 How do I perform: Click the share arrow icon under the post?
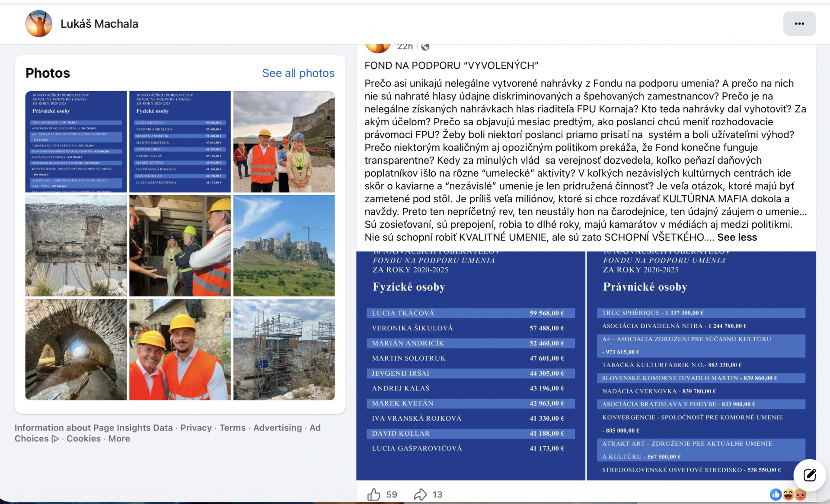click(x=420, y=494)
